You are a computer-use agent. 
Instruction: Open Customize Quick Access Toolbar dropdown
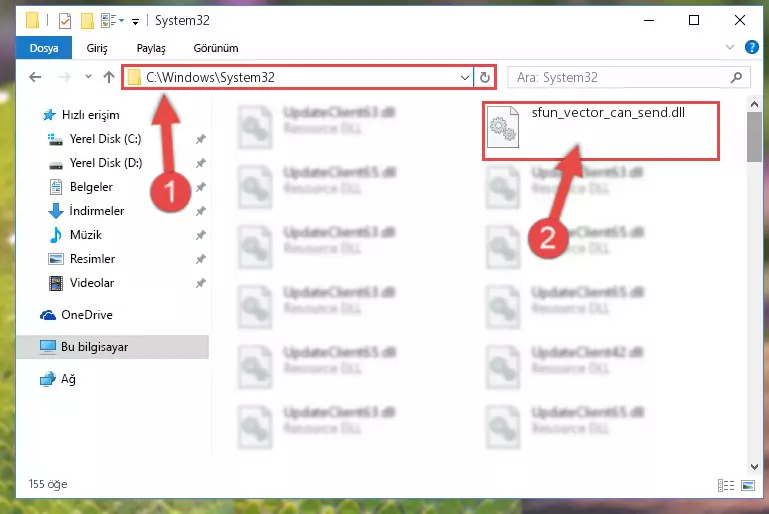click(135, 21)
